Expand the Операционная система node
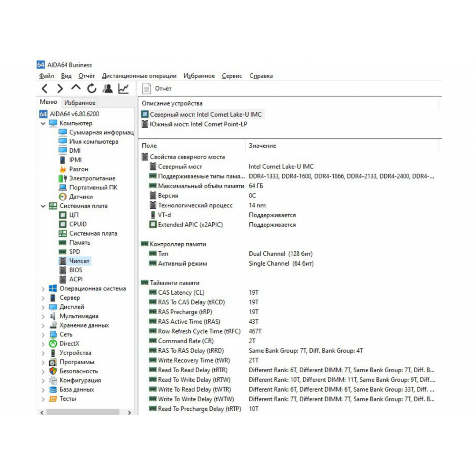The width and height of the screenshot is (476, 476). pos(43,289)
